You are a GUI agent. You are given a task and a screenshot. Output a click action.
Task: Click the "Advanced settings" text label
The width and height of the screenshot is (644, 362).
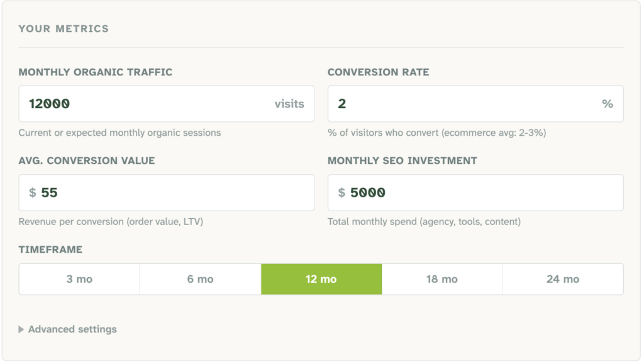[72, 329]
